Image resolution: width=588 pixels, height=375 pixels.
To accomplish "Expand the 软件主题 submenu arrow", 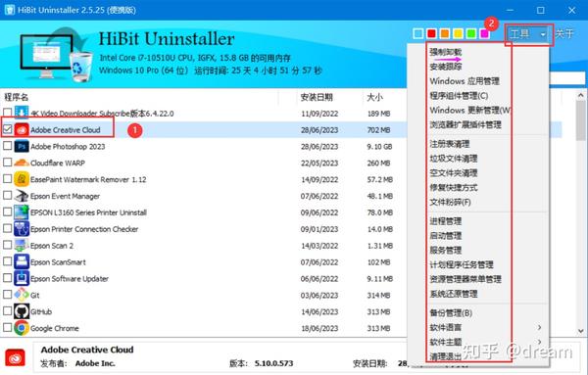I will [x=539, y=342].
